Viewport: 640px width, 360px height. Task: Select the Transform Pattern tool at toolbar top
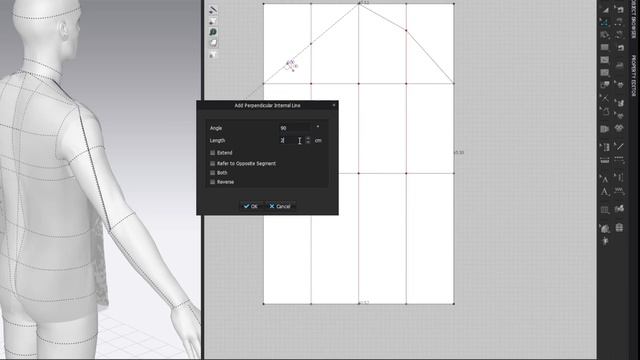[604, 9]
